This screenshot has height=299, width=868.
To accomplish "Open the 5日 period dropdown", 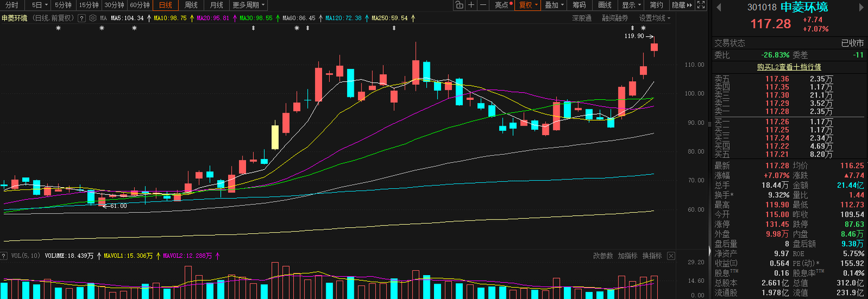I will click(x=40, y=5).
